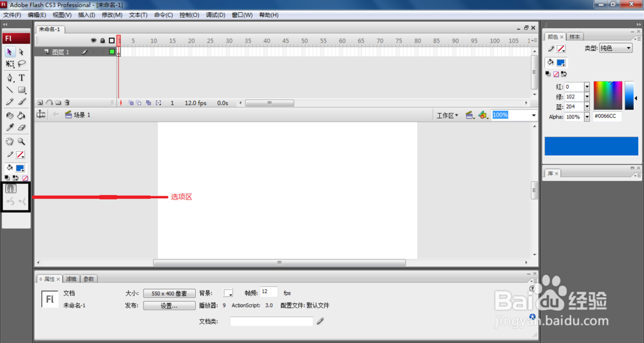This screenshot has width=644, height=343.
Task: Toggle Snap to Objects magnet option
Action: (11, 189)
